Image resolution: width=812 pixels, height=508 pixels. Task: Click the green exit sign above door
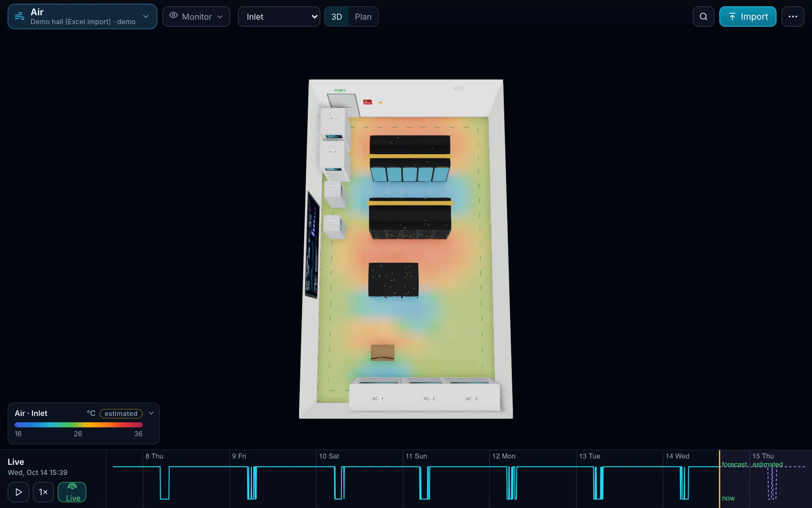point(340,90)
